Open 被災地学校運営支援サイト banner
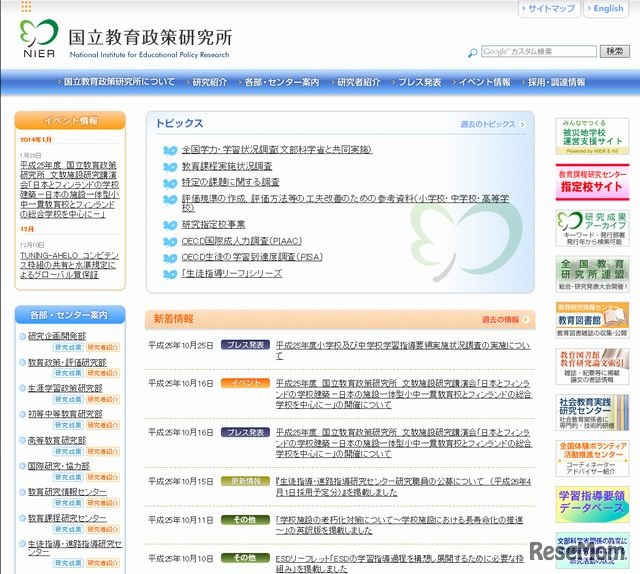640x574 pixels. 592,136
